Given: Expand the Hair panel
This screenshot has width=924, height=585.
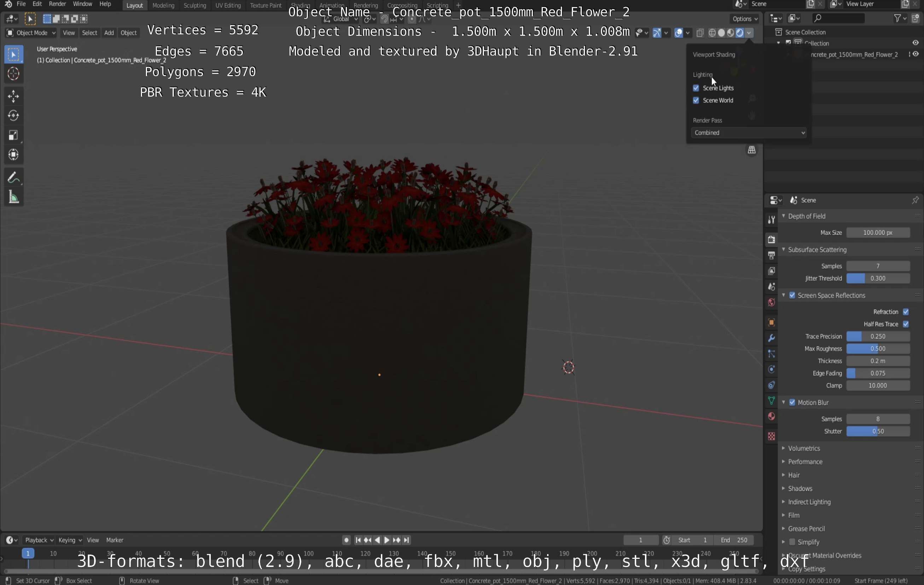Looking at the screenshot, I should point(794,475).
